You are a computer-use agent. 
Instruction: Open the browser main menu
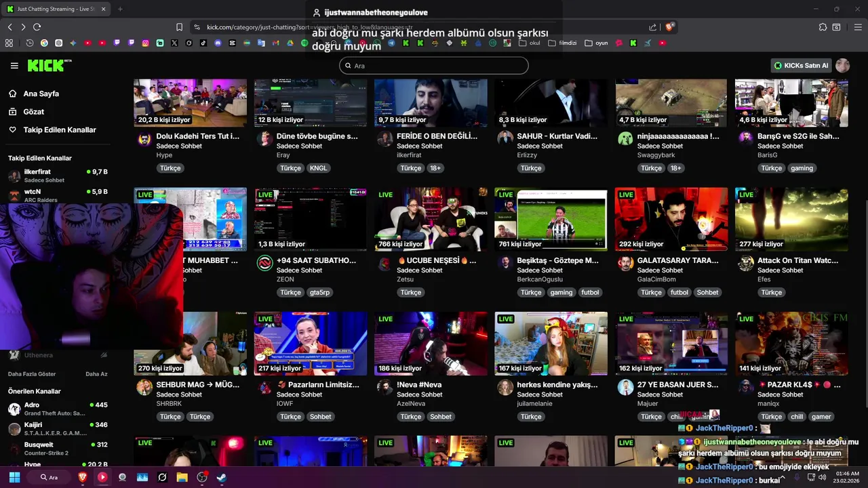tap(857, 27)
